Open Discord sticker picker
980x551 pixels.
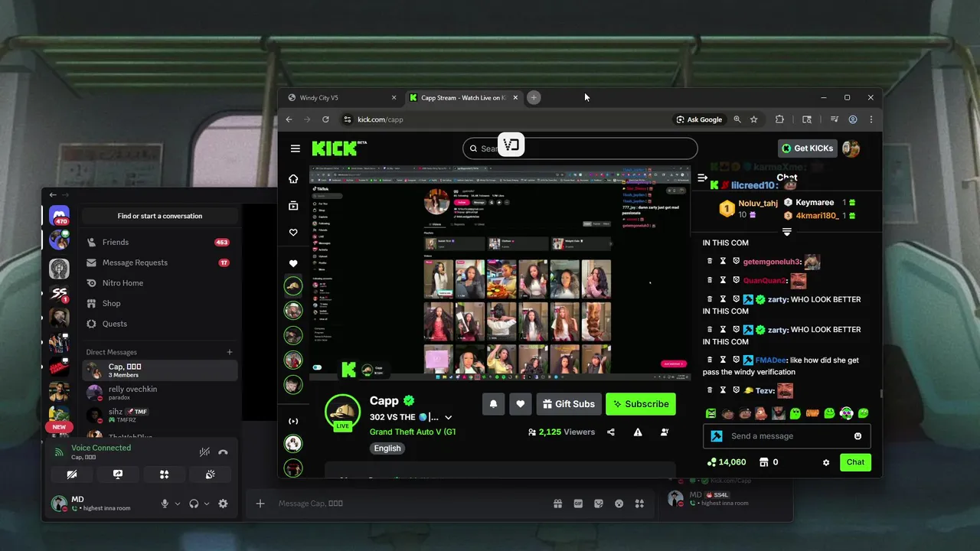(599, 504)
